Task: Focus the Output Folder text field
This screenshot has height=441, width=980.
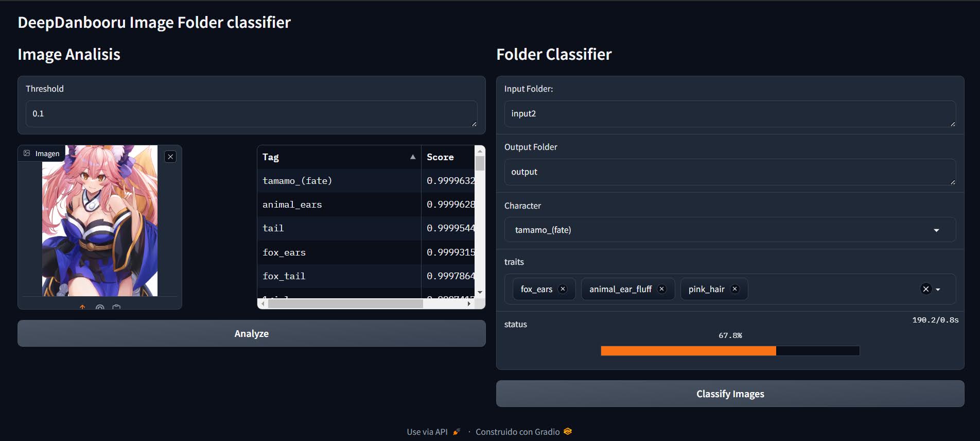Action: pos(730,172)
